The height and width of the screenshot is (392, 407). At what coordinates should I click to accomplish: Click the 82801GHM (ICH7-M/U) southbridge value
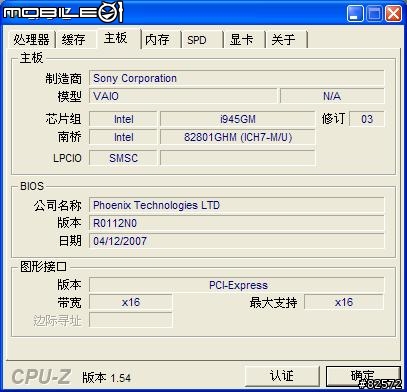coord(237,137)
